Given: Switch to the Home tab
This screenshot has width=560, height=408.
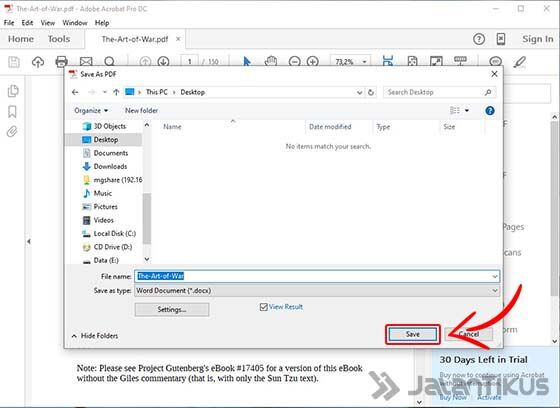Looking at the screenshot, I should click(x=21, y=39).
